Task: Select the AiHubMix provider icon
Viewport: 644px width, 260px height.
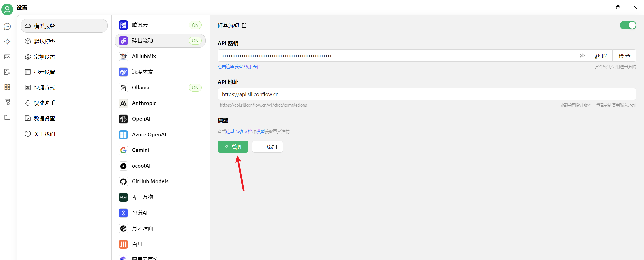Action: 123,56
